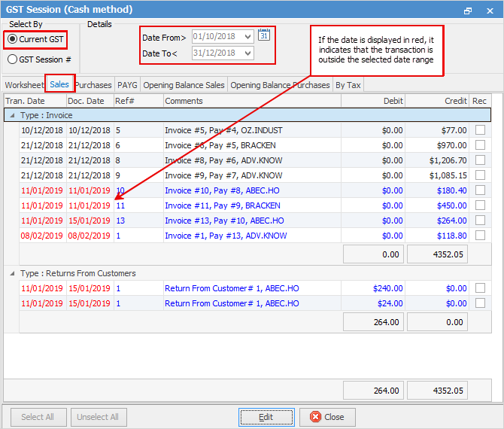Switch to the PAYG tab
504x429 pixels.
click(x=127, y=85)
